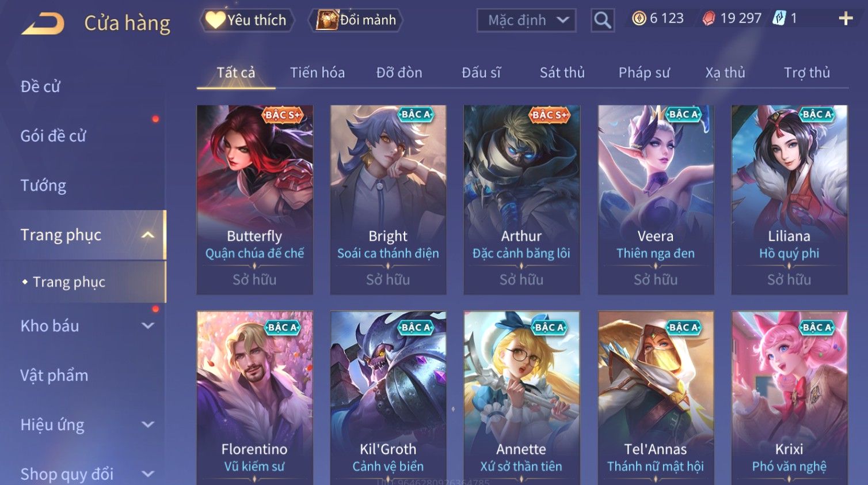The width and height of the screenshot is (868, 485).
Task: Click the red ruby currency icon
Action: (x=709, y=18)
